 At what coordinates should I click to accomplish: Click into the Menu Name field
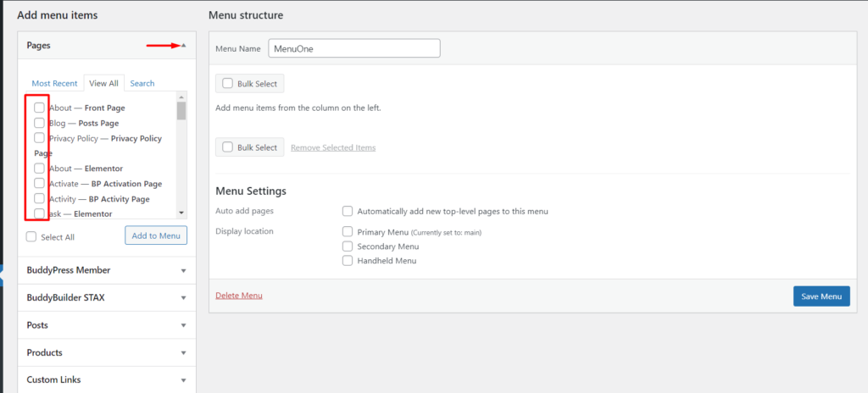click(x=354, y=48)
